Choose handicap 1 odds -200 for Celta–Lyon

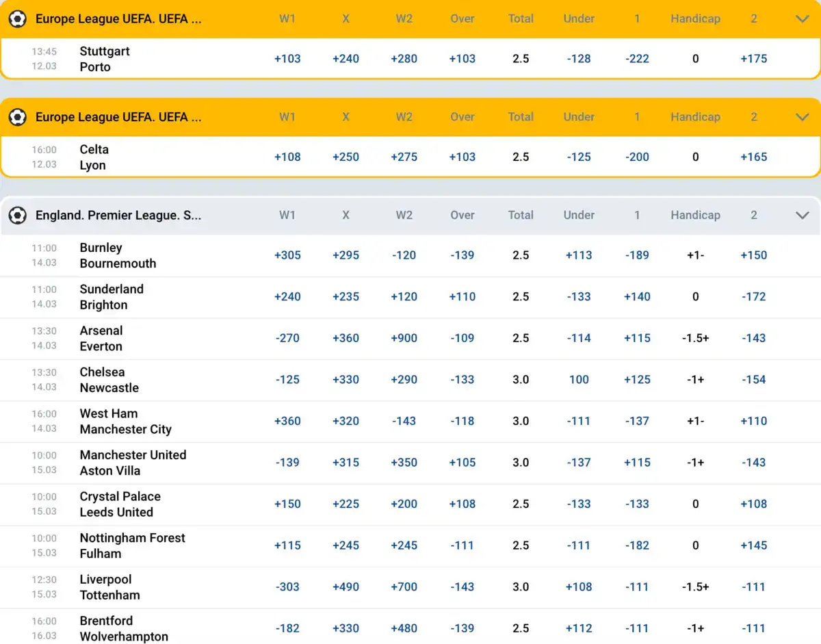coord(637,157)
